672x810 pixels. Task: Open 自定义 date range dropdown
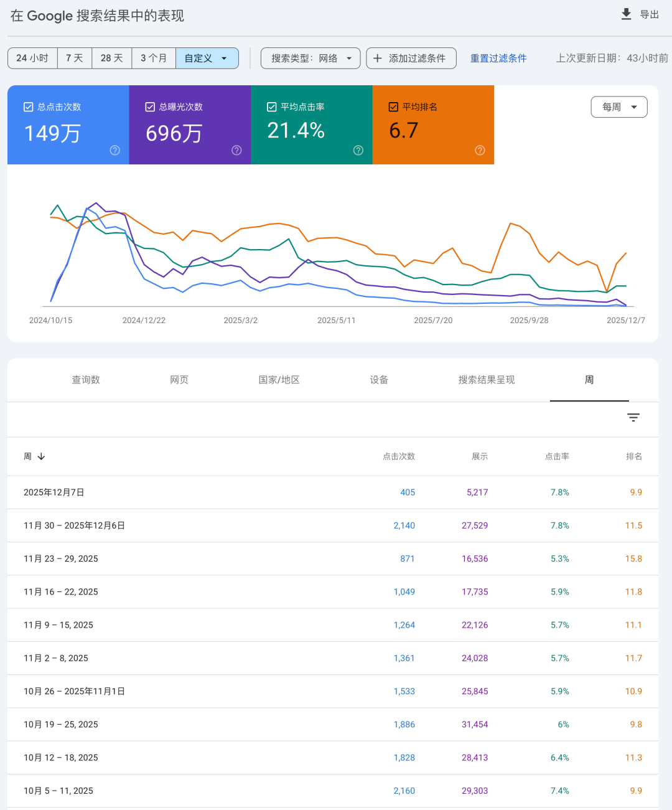tap(207, 58)
